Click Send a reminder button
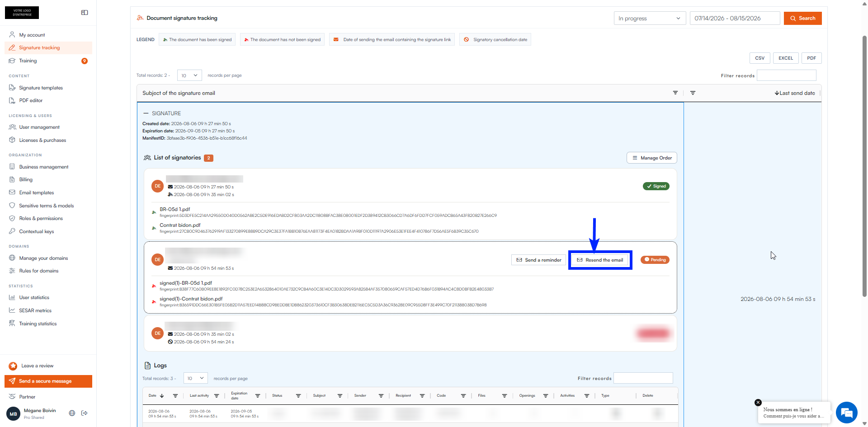Viewport: 868px width, 427px height. 539,260
